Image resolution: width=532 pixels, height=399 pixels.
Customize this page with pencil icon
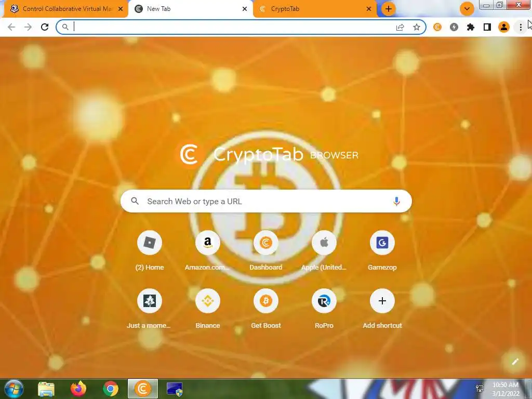click(515, 362)
